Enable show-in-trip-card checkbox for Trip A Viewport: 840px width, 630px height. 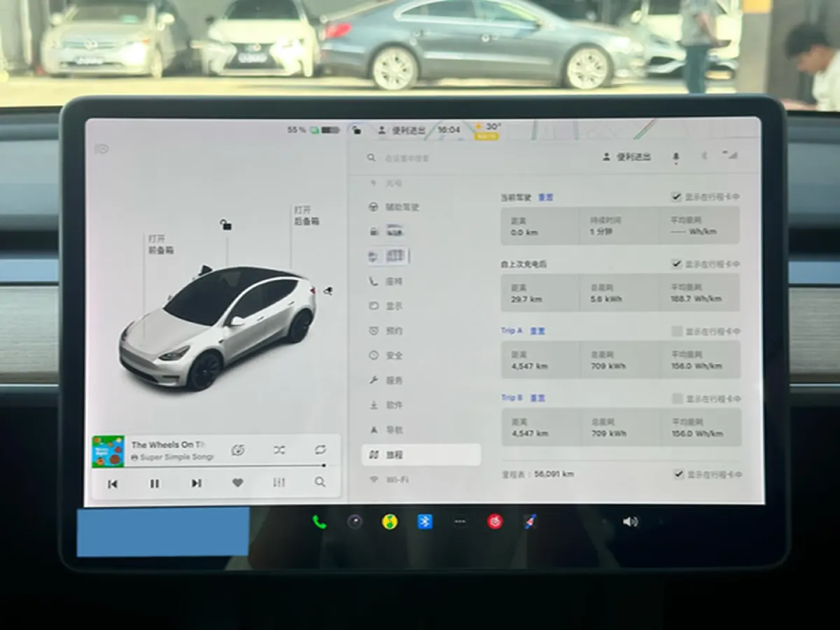(677, 330)
